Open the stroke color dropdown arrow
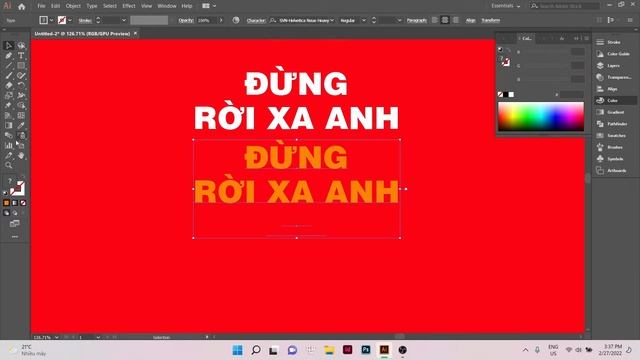 click(x=70, y=20)
